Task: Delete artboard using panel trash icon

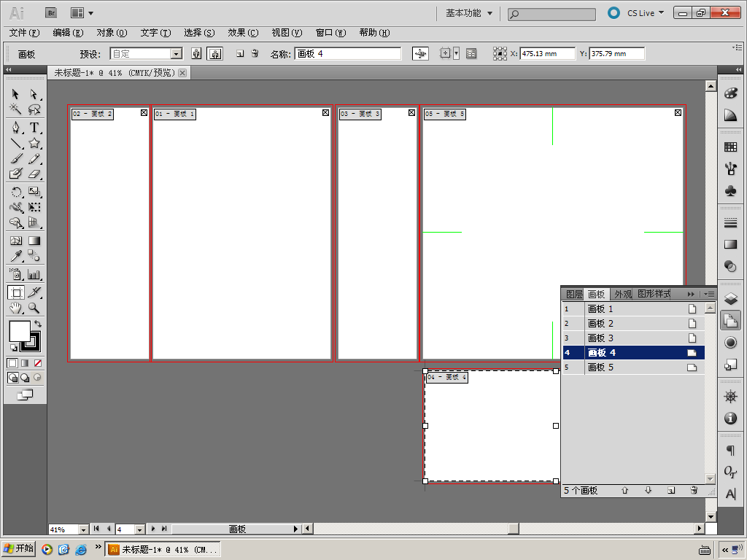Action: point(694,491)
